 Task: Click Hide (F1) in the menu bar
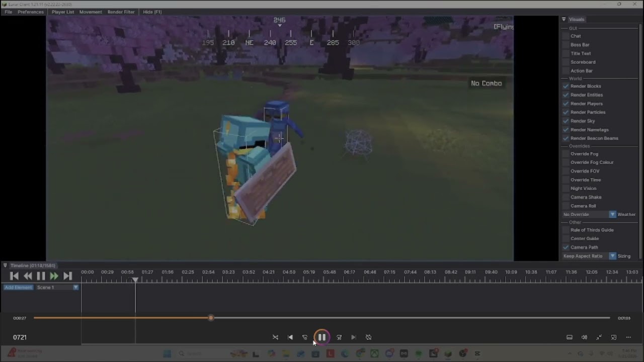tap(152, 12)
